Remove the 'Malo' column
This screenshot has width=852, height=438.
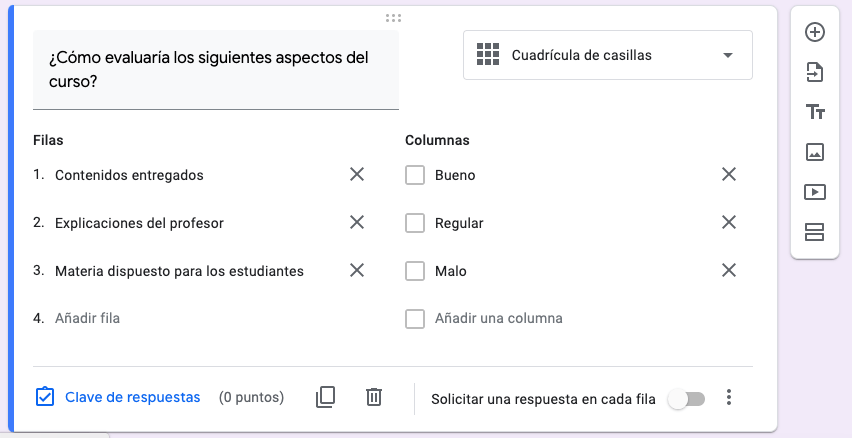click(x=729, y=271)
